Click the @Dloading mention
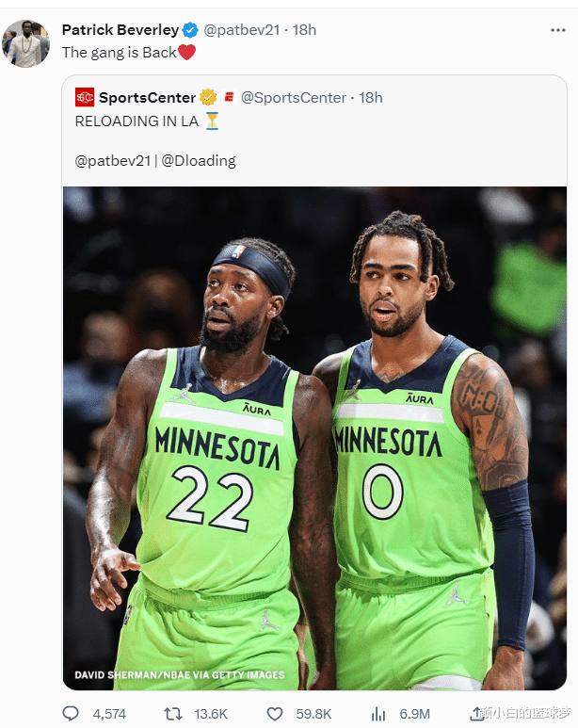This screenshot has height=728, width=578. point(199,161)
